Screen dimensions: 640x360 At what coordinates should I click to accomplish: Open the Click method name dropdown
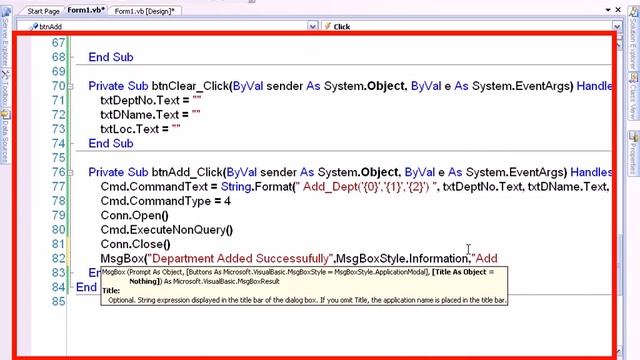point(617,27)
